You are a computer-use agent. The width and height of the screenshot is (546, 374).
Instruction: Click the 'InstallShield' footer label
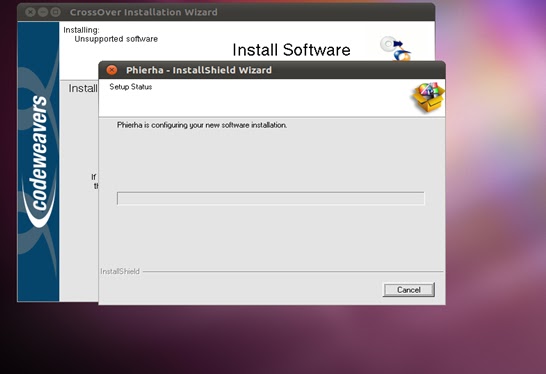coord(120,271)
